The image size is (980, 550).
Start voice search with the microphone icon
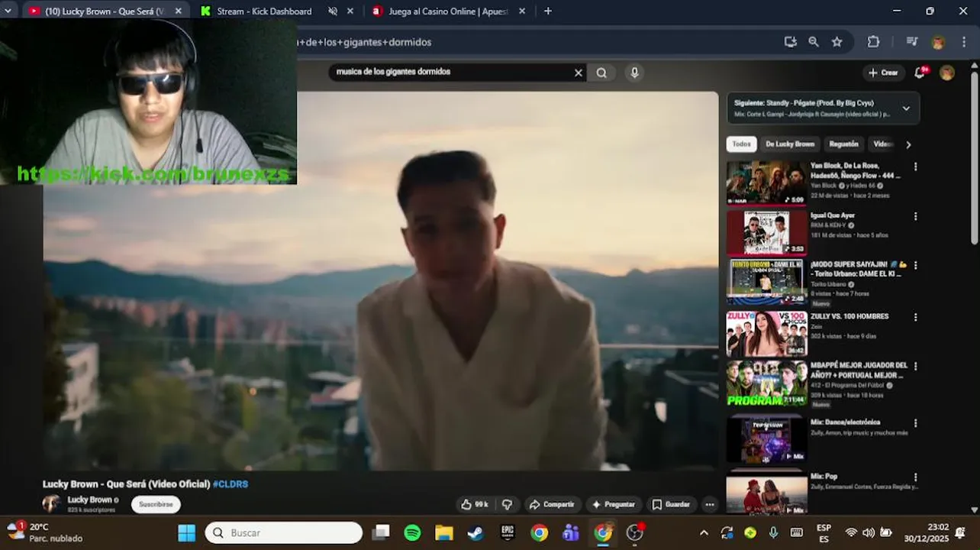point(634,73)
